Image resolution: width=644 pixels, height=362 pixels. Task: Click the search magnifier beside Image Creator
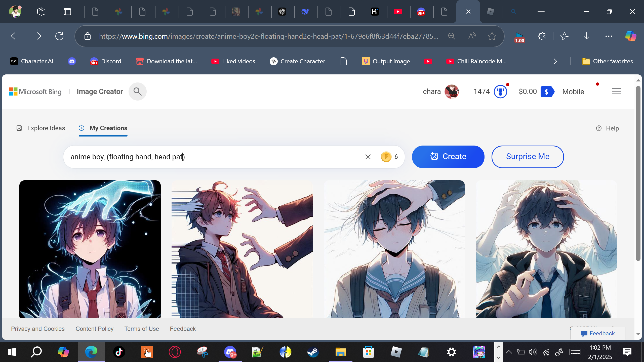pos(137,92)
